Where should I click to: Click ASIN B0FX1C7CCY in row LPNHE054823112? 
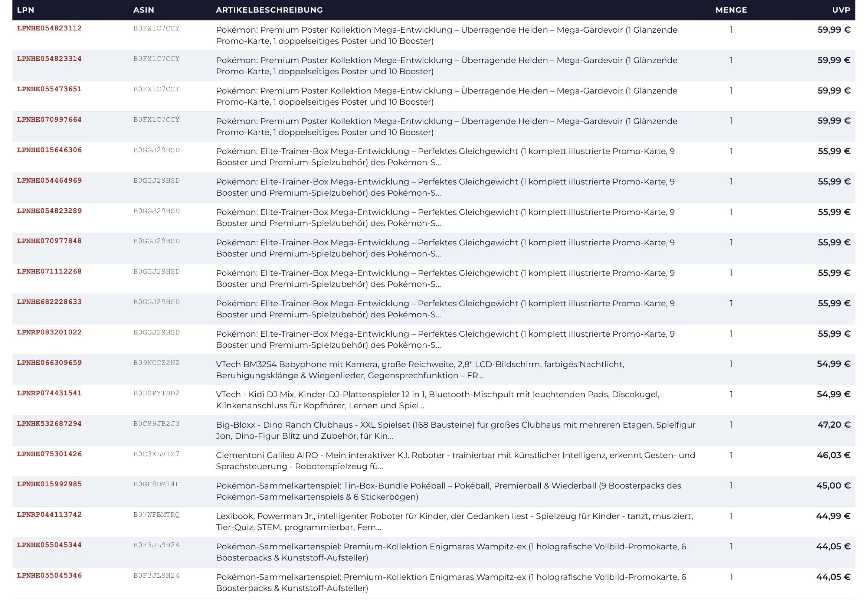tap(156, 28)
